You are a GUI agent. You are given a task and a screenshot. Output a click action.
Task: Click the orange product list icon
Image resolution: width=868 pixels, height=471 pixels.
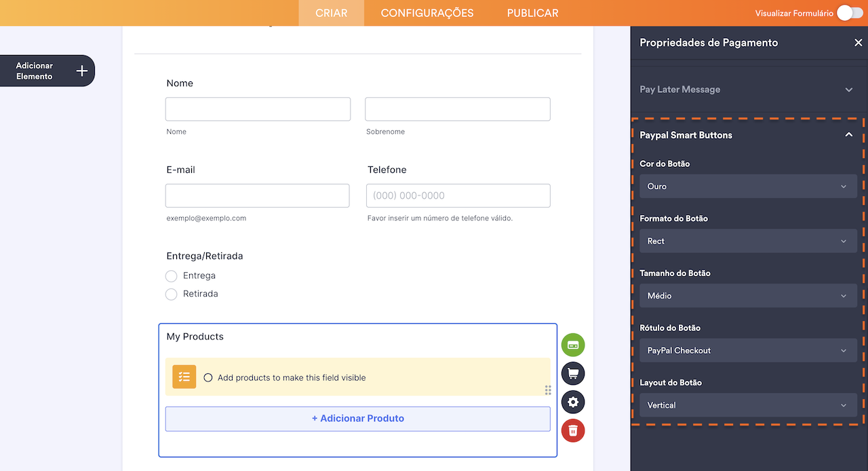tap(183, 376)
